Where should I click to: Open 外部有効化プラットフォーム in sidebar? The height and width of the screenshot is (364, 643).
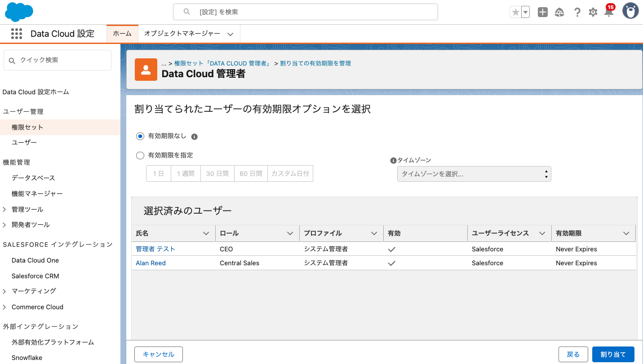pos(53,342)
